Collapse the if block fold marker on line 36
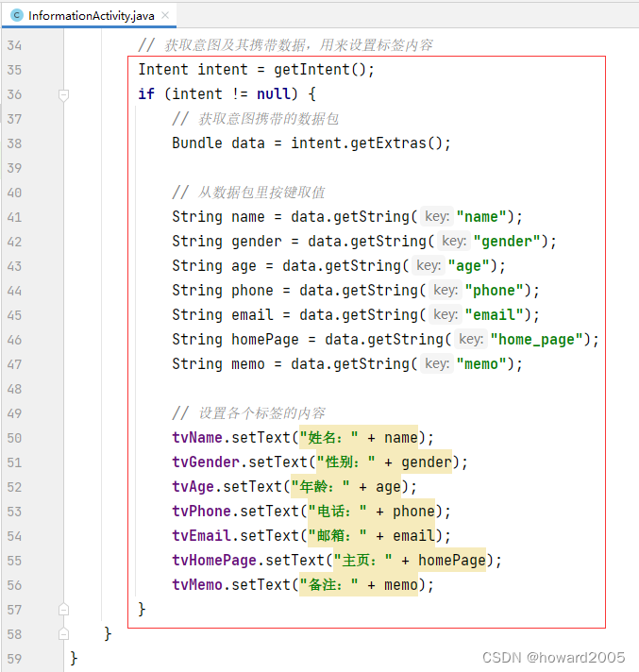 [x=63, y=94]
